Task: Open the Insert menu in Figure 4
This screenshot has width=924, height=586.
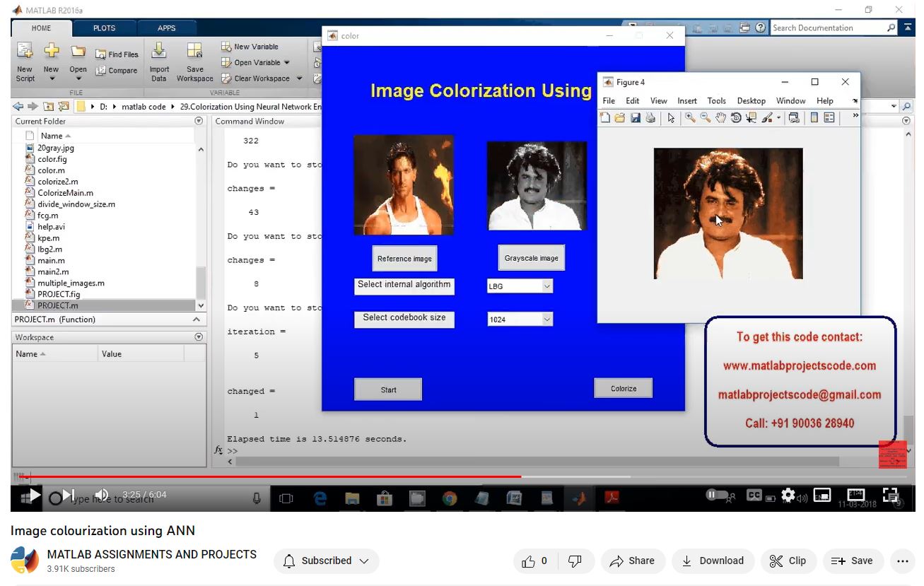Action: (x=686, y=101)
